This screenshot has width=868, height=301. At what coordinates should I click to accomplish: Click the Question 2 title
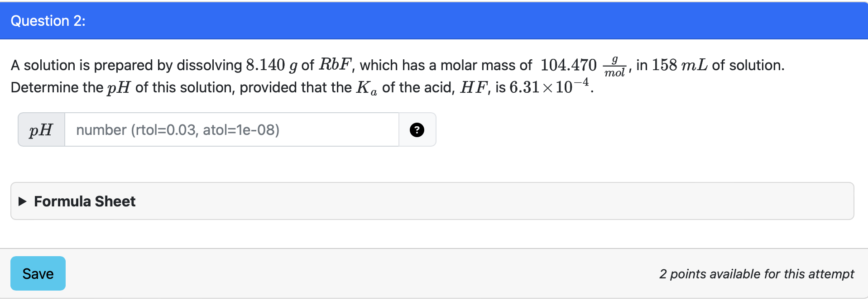(48, 21)
